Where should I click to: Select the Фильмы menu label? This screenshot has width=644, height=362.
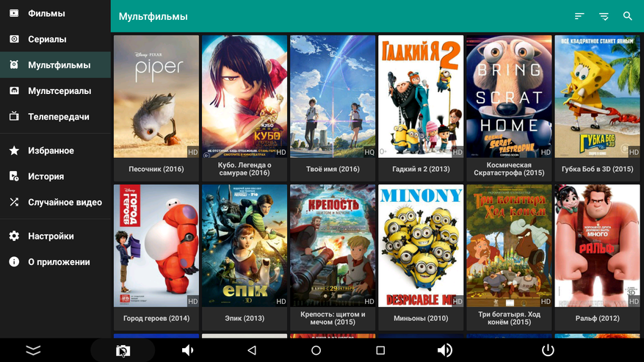click(x=46, y=13)
